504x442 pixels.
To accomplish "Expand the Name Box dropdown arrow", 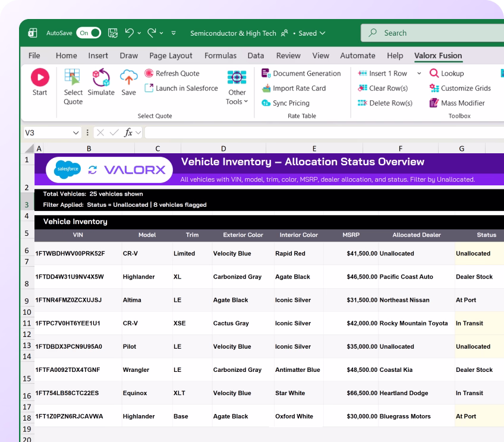I will (x=76, y=132).
